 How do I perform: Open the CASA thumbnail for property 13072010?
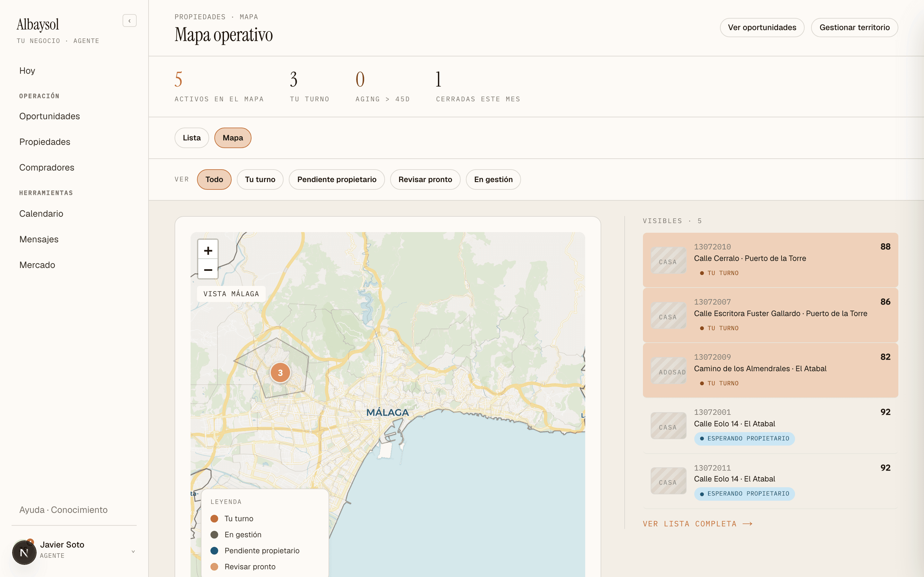pos(668,260)
